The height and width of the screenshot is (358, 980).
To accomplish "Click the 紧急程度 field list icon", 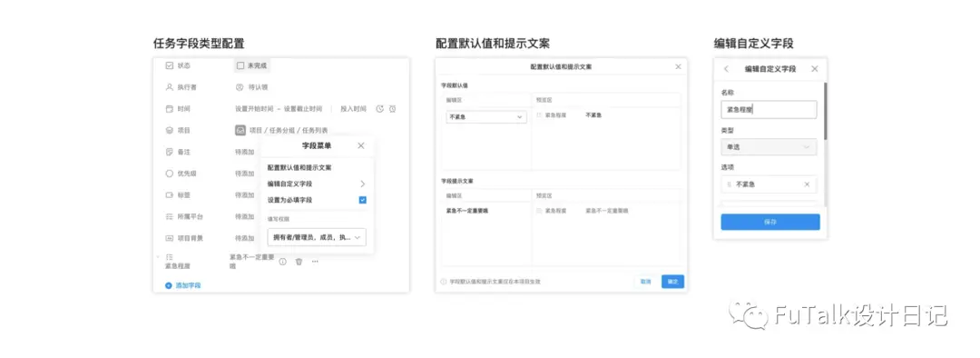I will point(169,256).
